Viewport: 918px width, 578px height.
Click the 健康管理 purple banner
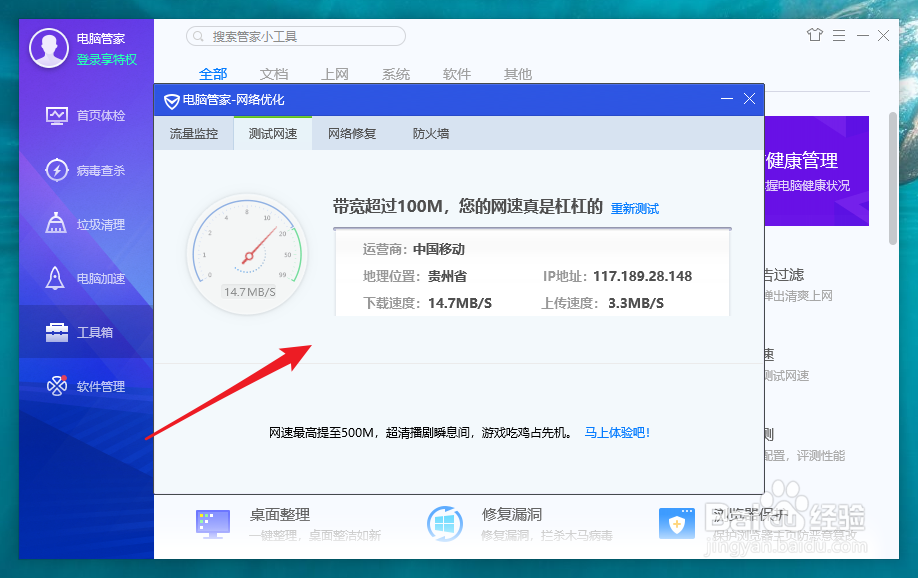(817, 171)
